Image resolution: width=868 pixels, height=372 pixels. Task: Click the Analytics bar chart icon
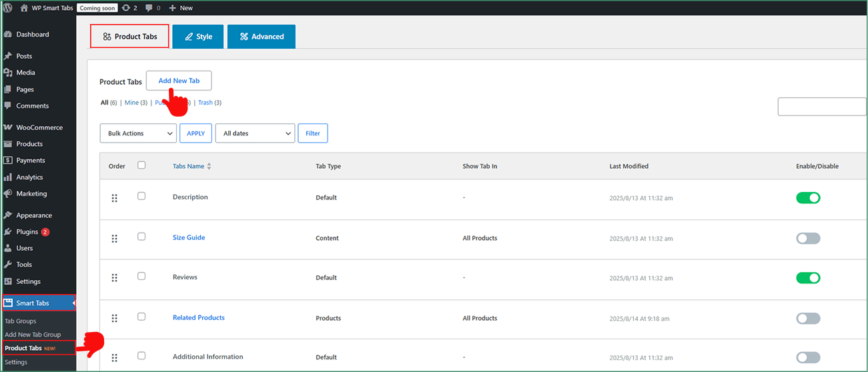[x=8, y=177]
